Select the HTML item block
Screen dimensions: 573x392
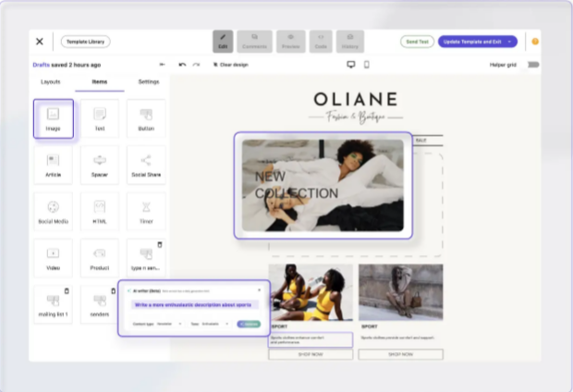(100, 211)
